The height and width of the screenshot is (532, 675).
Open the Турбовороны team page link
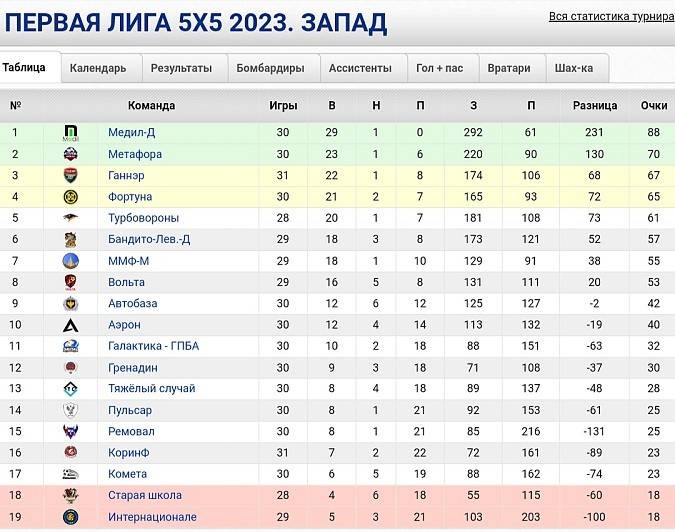143,218
